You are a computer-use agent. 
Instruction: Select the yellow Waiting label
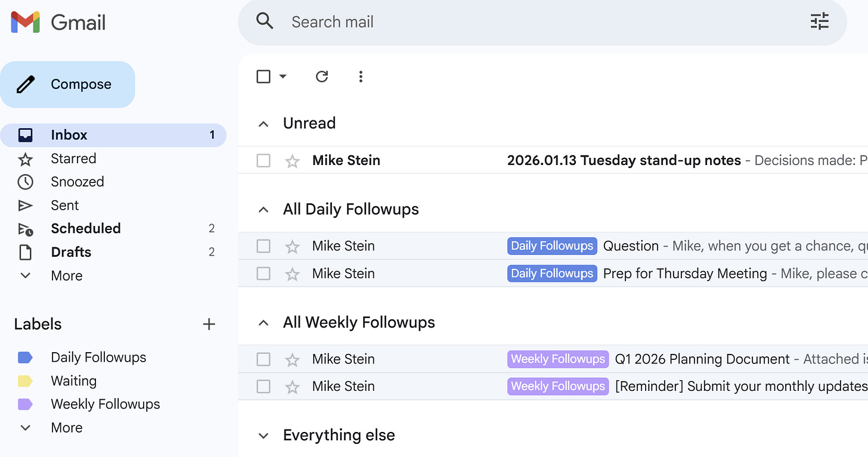pos(73,381)
